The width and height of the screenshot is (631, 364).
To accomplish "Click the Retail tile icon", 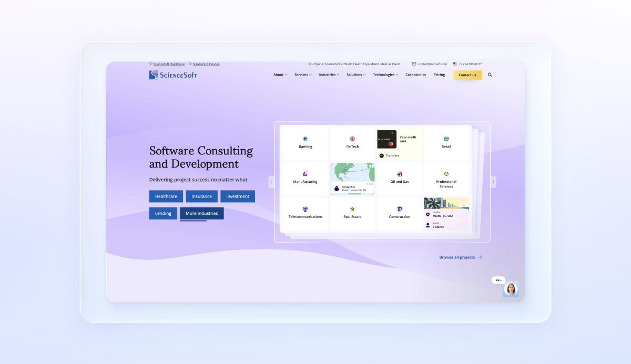I will [446, 139].
